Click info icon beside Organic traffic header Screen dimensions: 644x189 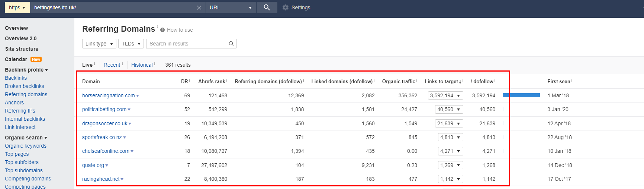pyautogui.click(x=417, y=81)
